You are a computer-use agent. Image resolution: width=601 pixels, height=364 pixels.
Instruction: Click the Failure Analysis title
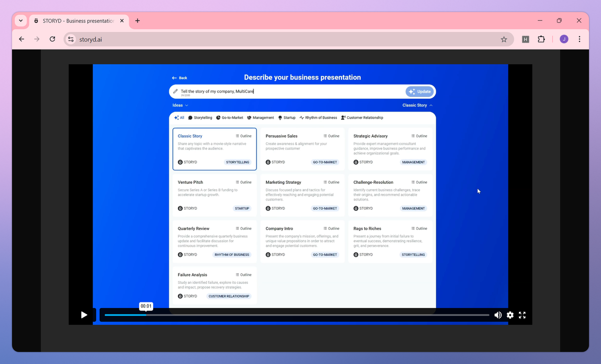coord(192,275)
